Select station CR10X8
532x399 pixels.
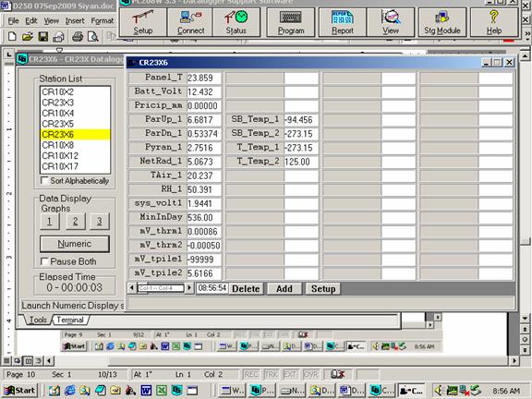pos(76,145)
